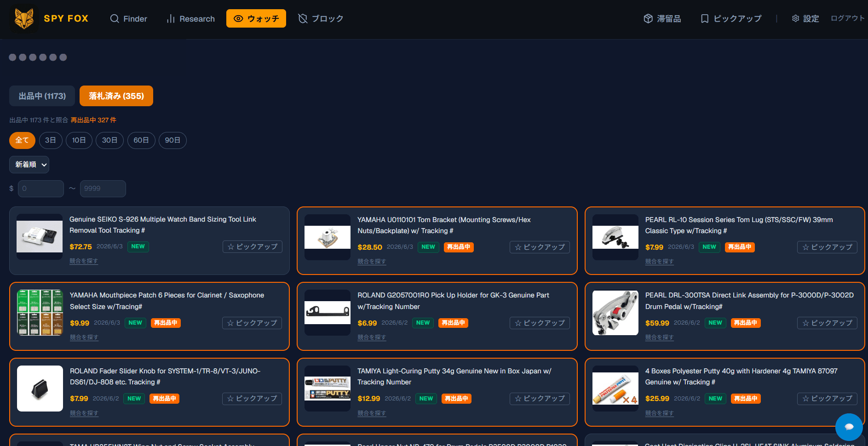
Task: Click 競合を探す under YAMAHA Mouthpiece Patch
Action: tap(84, 337)
